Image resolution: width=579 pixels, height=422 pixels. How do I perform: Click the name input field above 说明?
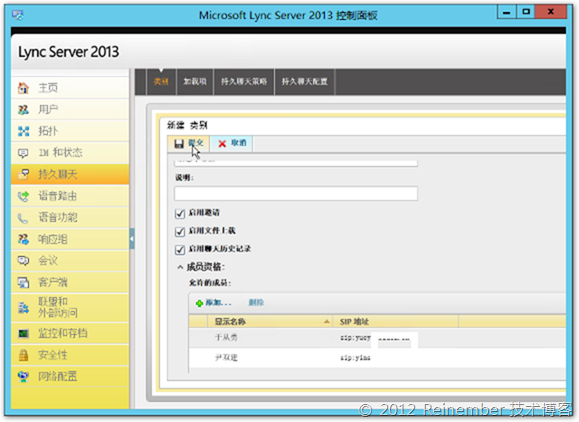tap(296, 163)
